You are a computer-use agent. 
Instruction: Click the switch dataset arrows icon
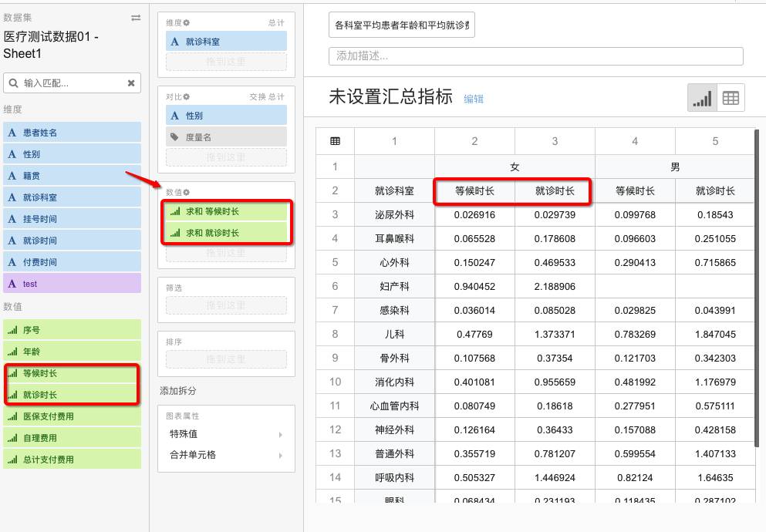[x=136, y=18]
